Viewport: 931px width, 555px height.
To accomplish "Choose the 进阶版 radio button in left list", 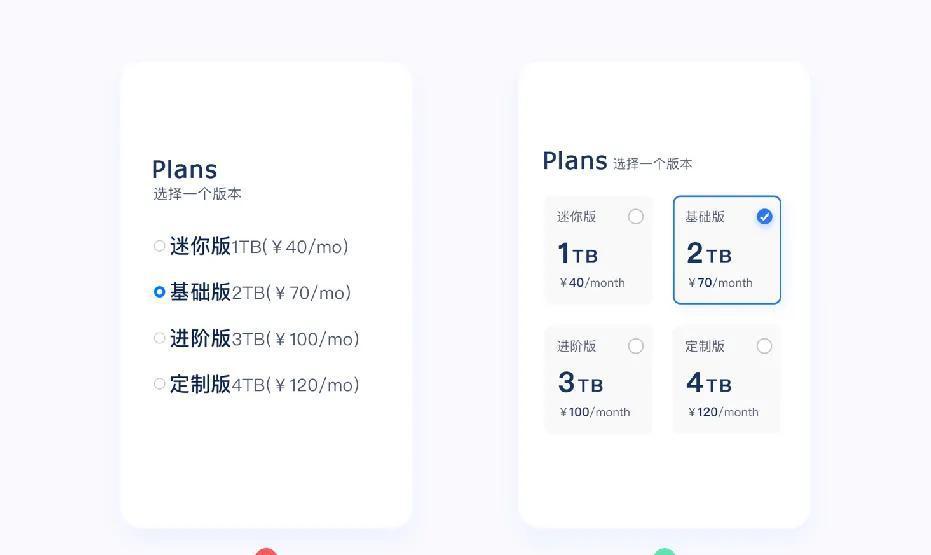I will coord(159,338).
